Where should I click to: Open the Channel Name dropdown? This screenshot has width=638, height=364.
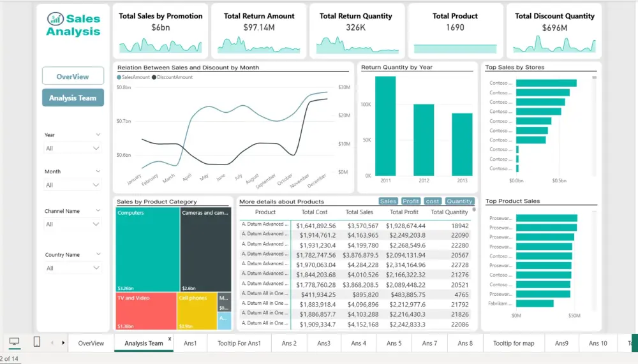(72, 224)
